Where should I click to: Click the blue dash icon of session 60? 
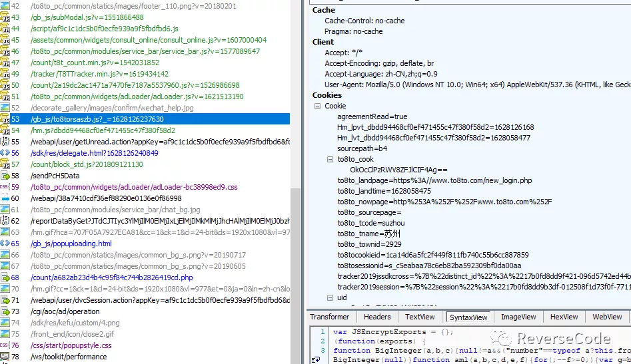tap(5, 198)
